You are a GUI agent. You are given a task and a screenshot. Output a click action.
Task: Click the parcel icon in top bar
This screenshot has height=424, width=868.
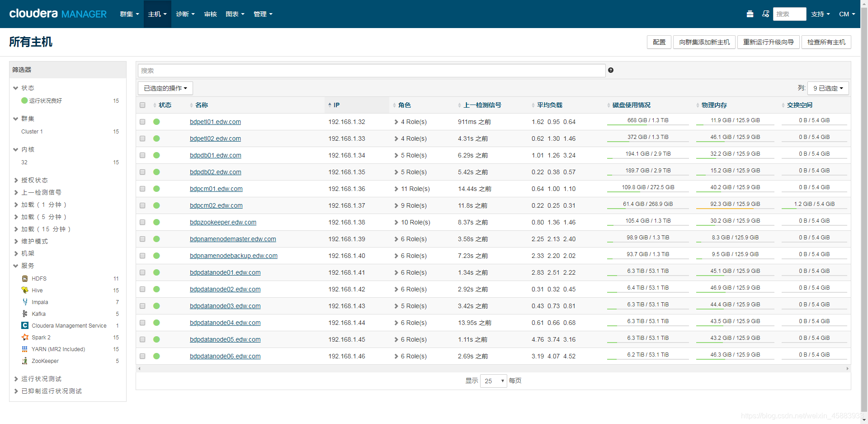[750, 14]
